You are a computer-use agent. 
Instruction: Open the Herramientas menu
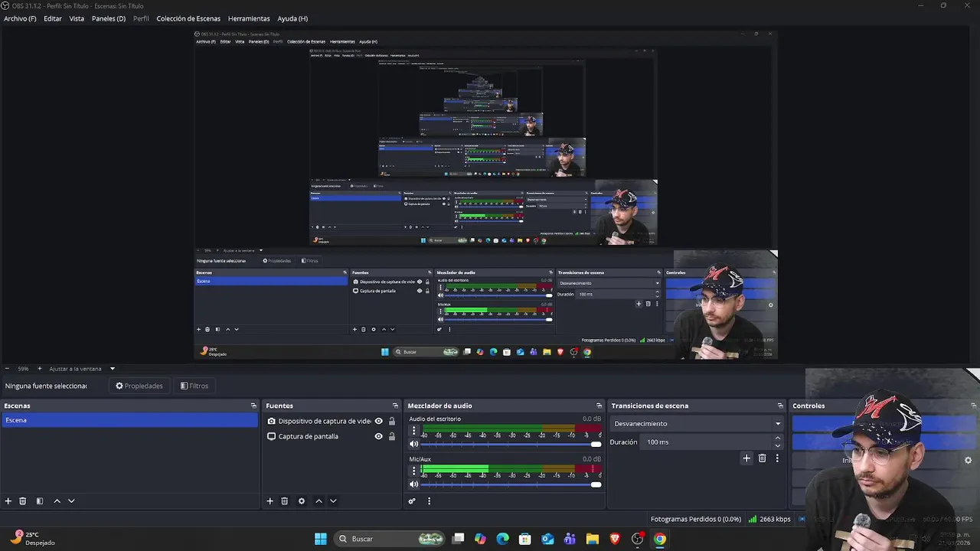(x=249, y=18)
